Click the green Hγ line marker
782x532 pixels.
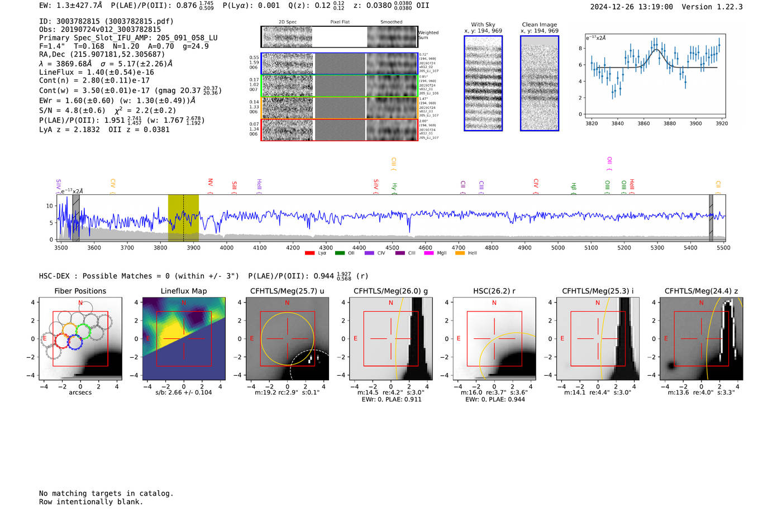pyautogui.click(x=394, y=189)
